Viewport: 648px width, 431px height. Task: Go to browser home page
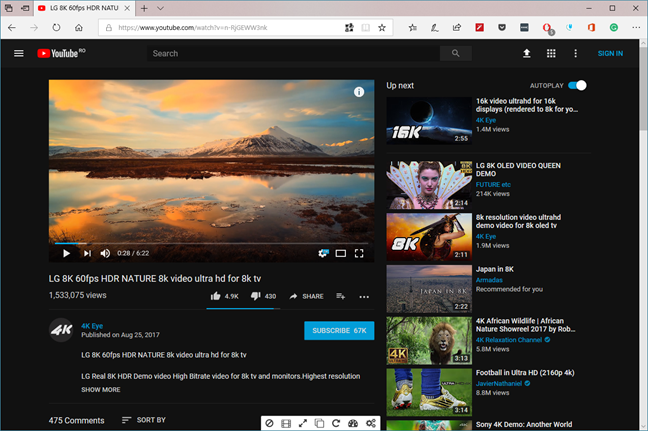(x=79, y=28)
